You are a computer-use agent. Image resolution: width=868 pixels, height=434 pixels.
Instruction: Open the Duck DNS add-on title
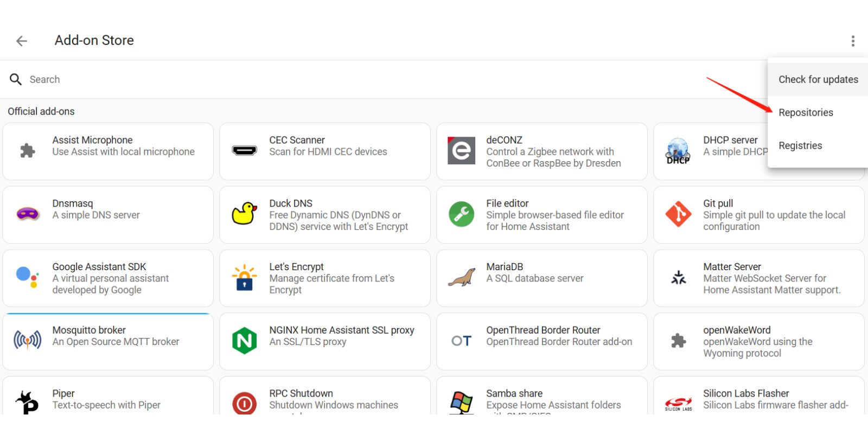pyautogui.click(x=291, y=203)
